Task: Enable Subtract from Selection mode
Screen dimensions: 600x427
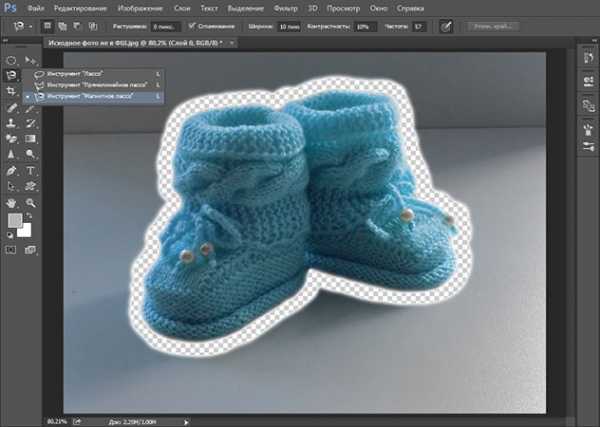Action: pos(77,26)
